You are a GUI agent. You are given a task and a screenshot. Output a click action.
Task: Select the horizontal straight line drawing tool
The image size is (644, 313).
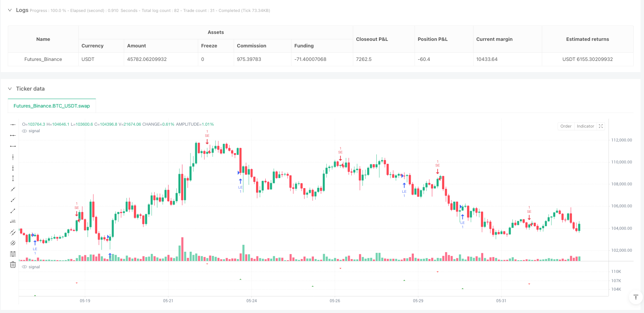13,125
